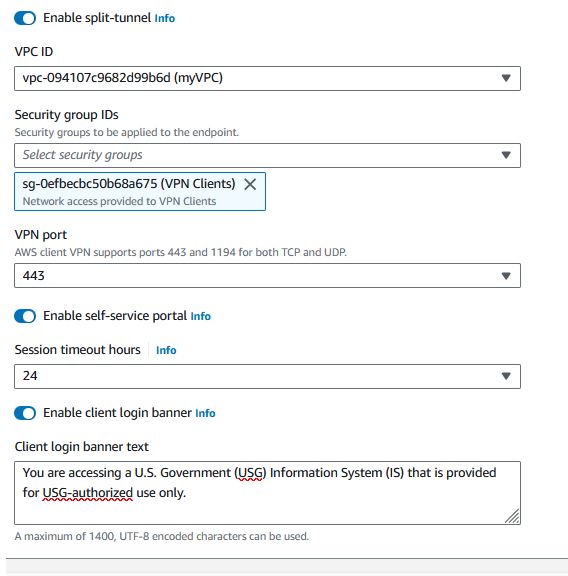Turn off the self-service portal toggle
This screenshot has height=576, width=568.
point(25,316)
